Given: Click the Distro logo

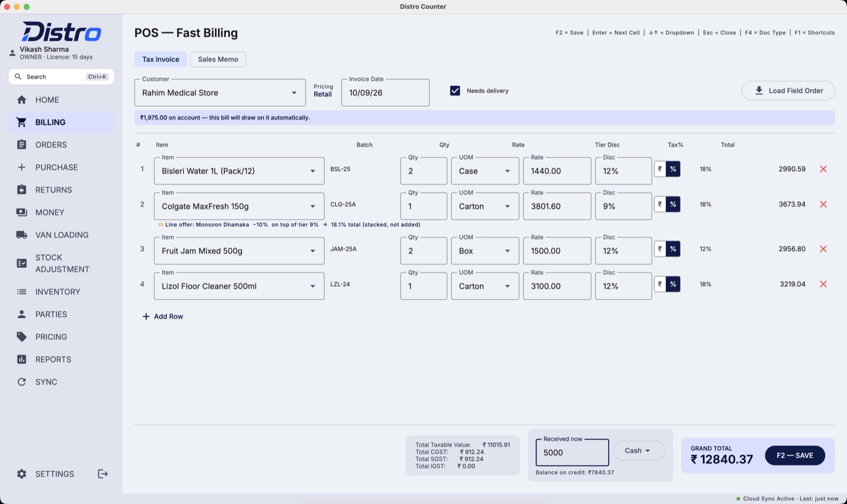Looking at the screenshot, I should click(x=61, y=32).
